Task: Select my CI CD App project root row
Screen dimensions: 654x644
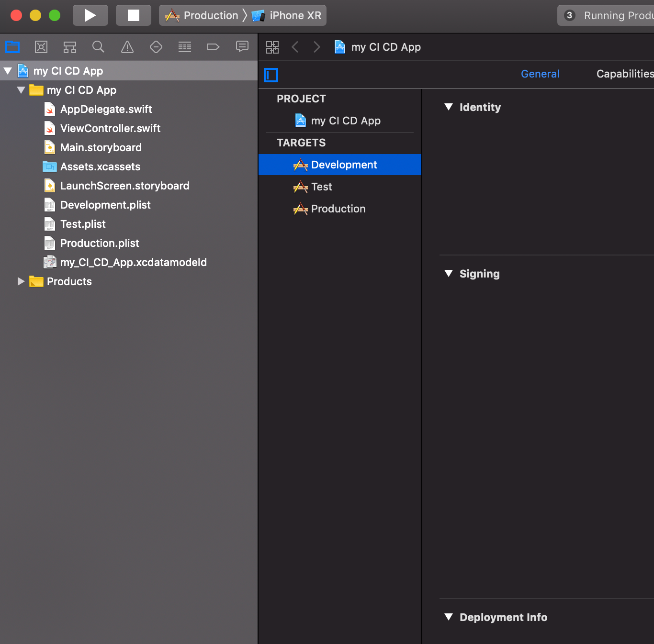Action: click(x=129, y=71)
